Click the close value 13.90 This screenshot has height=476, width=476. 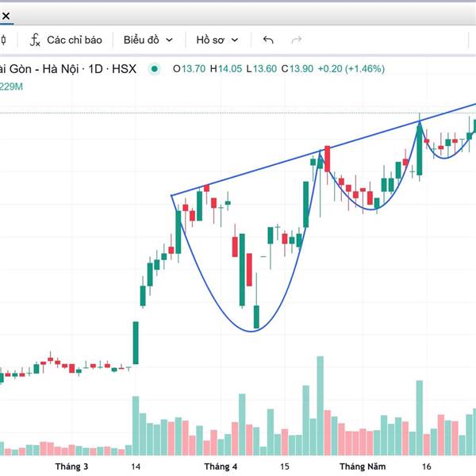tap(301, 69)
